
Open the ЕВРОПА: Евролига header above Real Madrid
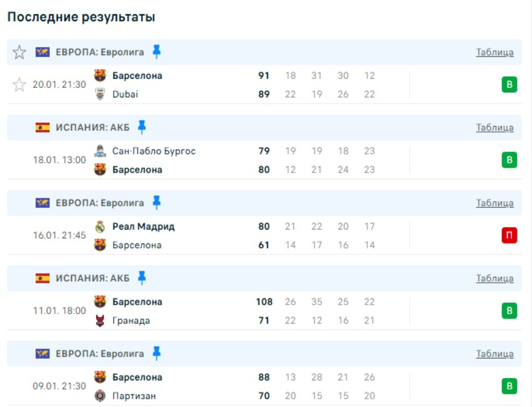click(100, 203)
